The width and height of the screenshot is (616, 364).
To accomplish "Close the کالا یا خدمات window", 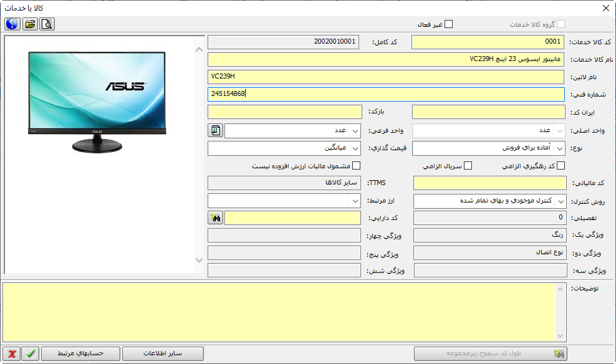I will coord(606,8).
